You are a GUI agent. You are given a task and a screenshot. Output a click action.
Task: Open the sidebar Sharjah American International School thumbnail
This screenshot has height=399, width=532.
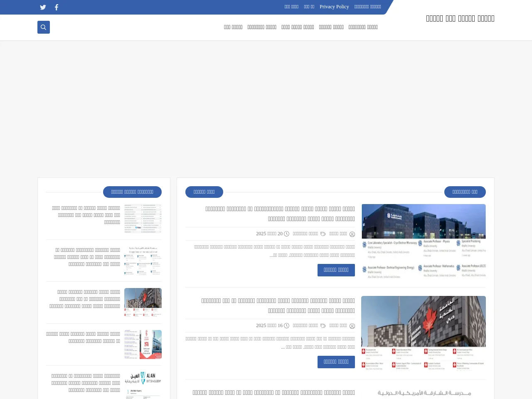143,261
